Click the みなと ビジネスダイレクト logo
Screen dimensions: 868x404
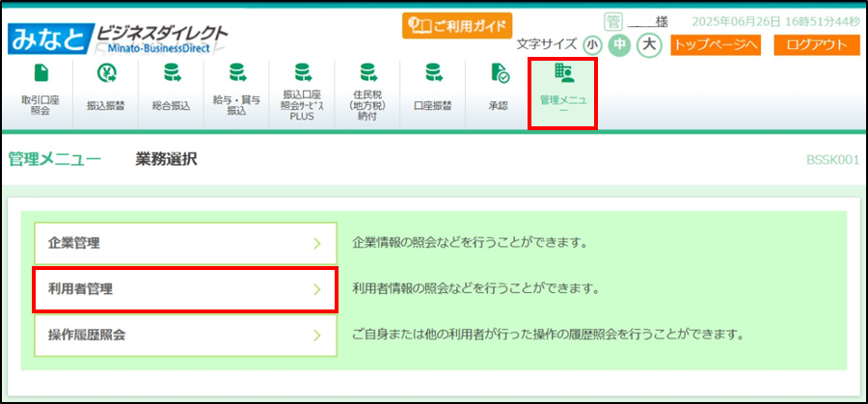point(118,40)
